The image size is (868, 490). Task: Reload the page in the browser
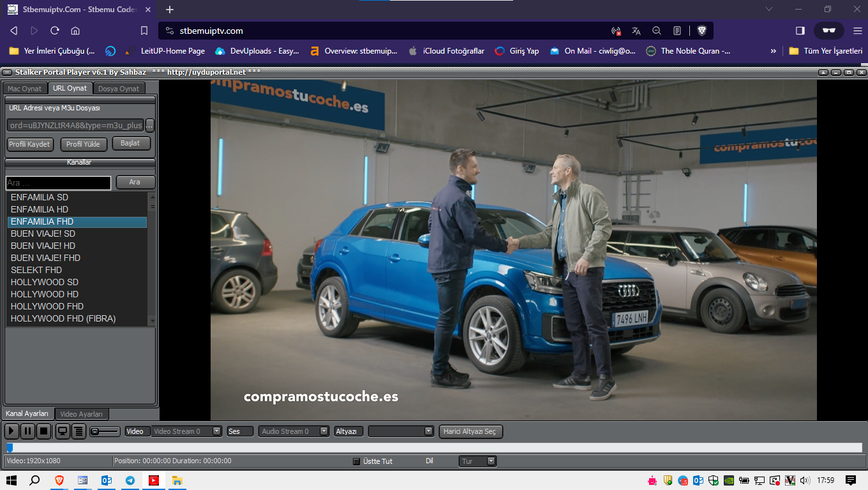[x=55, y=31]
